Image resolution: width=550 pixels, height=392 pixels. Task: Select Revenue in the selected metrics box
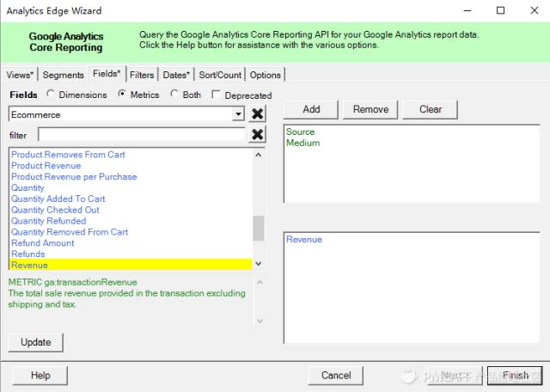304,240
